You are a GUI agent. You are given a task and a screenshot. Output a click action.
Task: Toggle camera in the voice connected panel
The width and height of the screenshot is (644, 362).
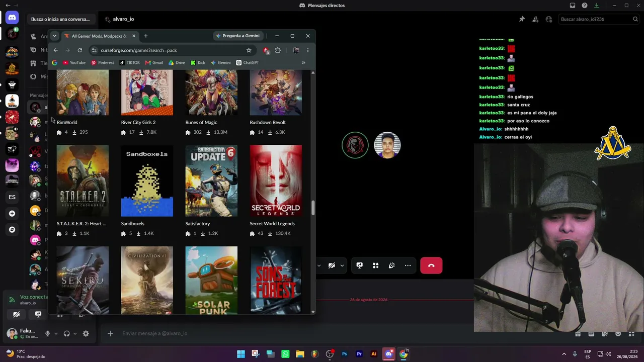pyautogui.click(x=17, y=314)
